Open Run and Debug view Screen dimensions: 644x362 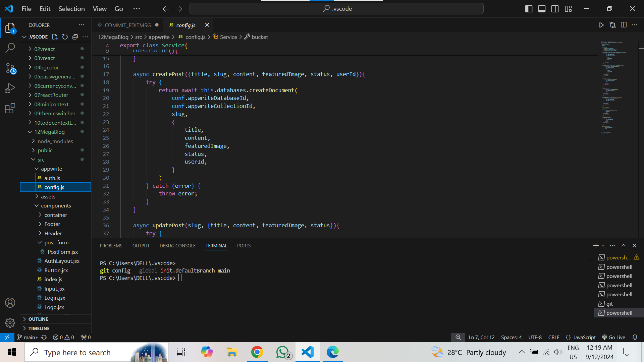pos(10,88)
